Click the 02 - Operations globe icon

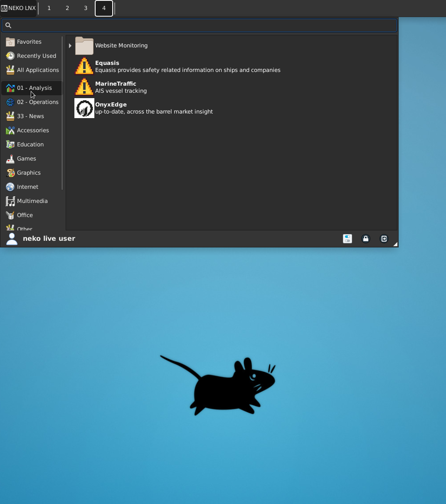click(x=10, y=102)
